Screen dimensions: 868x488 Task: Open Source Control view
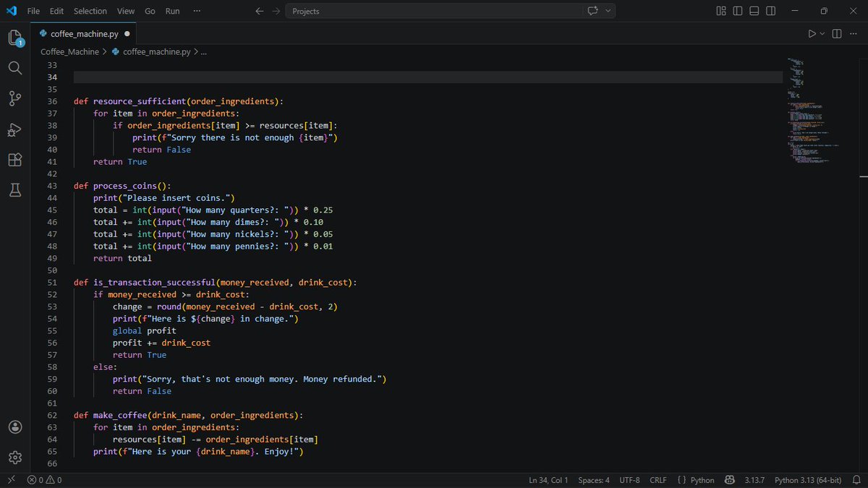pos(15,98)
